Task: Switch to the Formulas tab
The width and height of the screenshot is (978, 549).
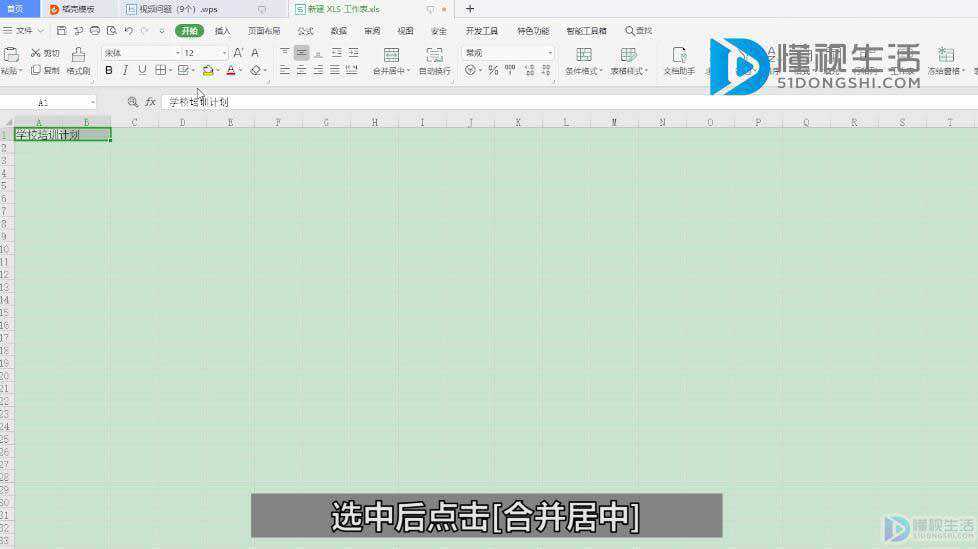Action: (306, 31)
